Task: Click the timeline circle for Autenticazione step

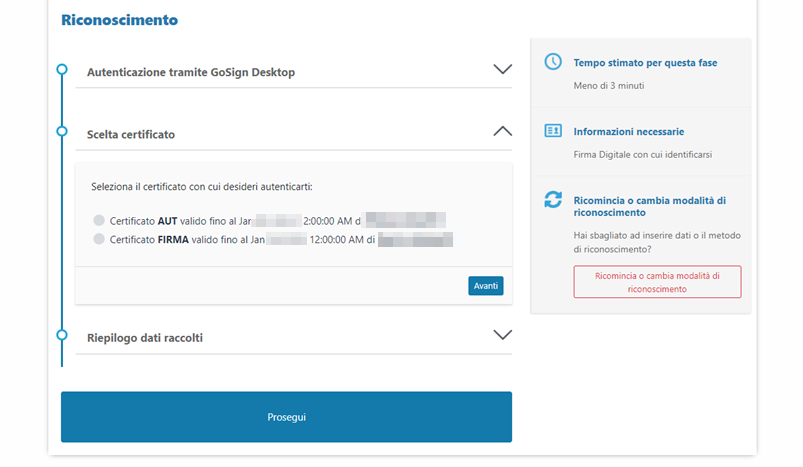Action: click(x=62, y=69)
